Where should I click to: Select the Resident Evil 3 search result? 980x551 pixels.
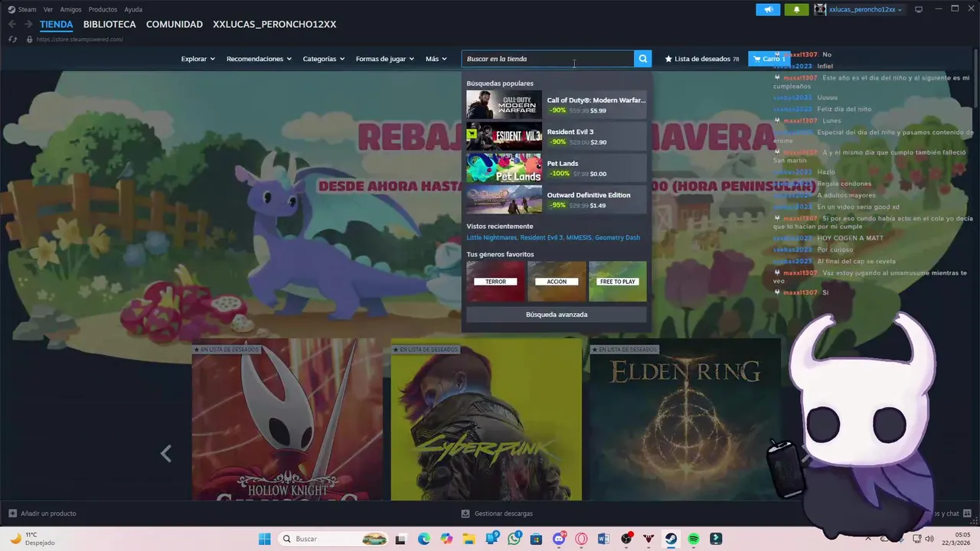click(557, 136)
